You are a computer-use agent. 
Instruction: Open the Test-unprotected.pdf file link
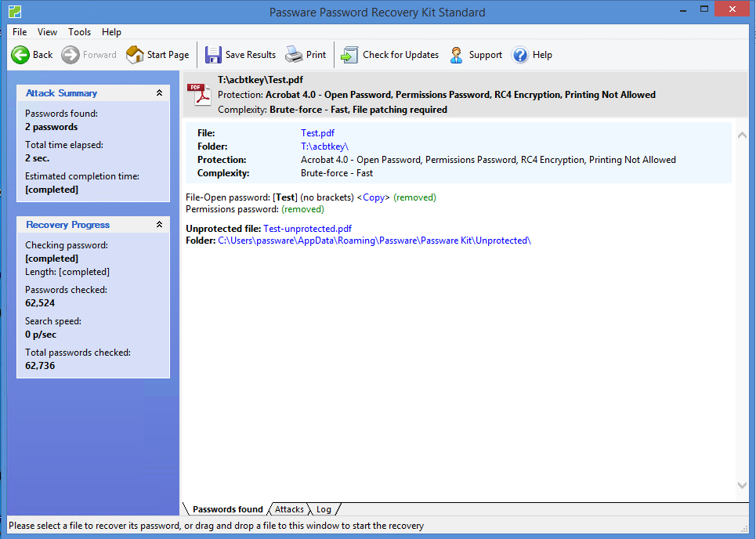tap(307, 229)
